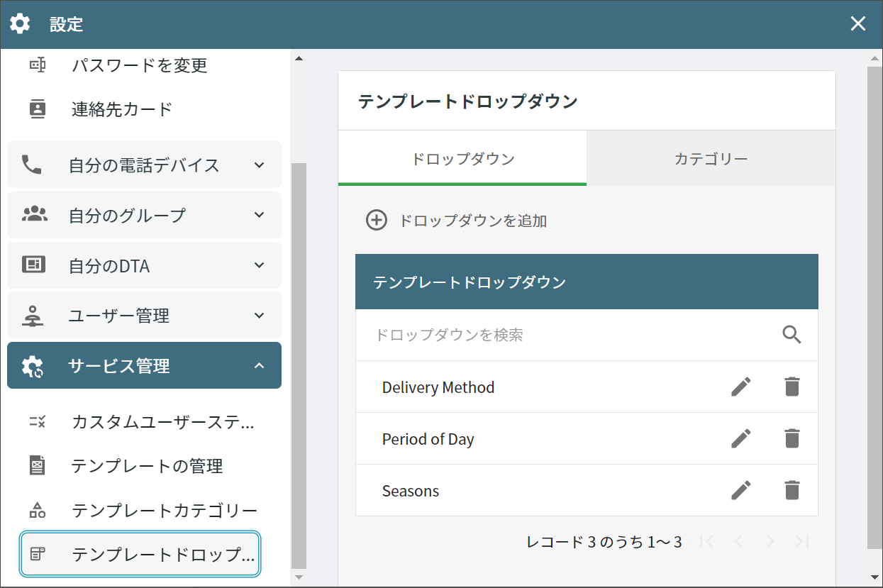Click the phone device icon
Viewport: 883px width, 588px height.
pos(32,165)
